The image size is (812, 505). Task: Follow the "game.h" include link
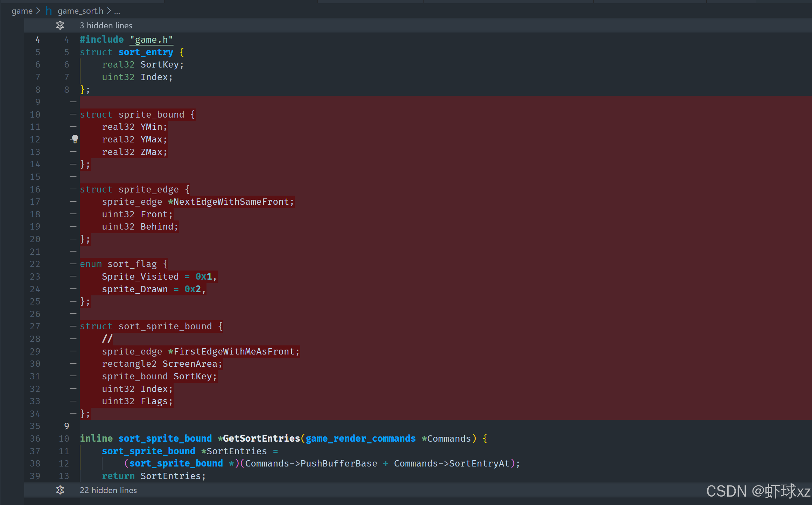(151, 40)
